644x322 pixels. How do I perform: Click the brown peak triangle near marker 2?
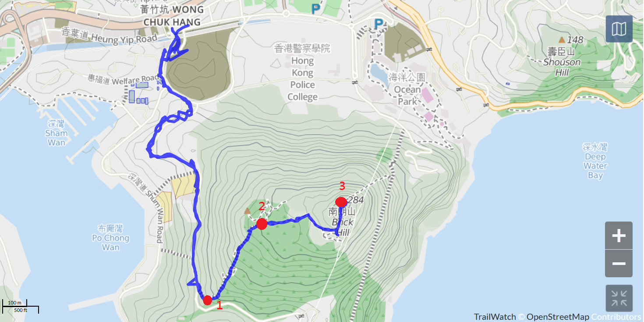tap(247, 211)
